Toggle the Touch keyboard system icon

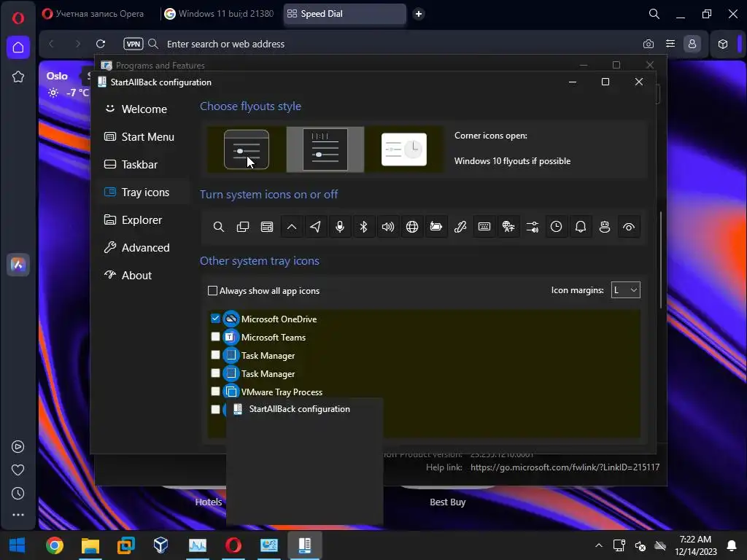click(484, 227)
